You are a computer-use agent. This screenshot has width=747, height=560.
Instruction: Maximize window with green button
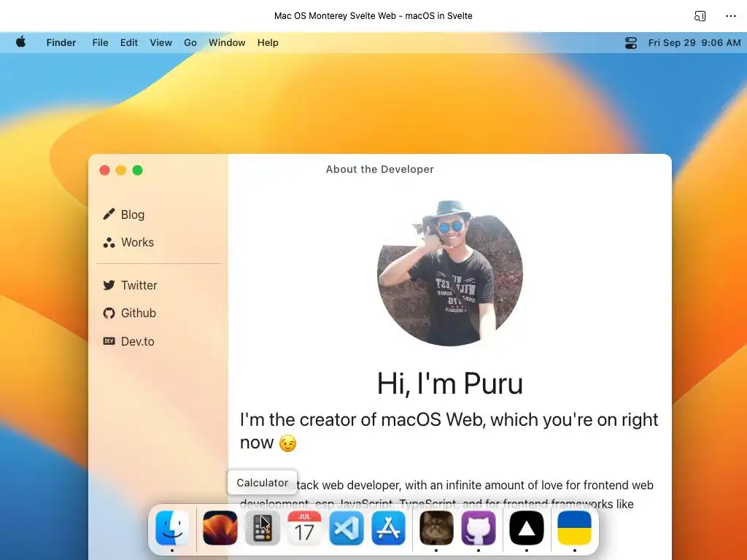138,171
